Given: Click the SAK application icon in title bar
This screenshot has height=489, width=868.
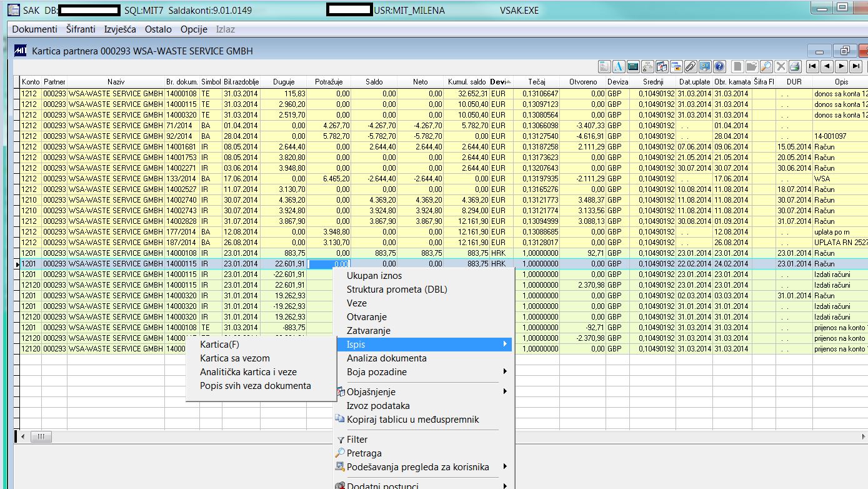Looking at the screenshot, I should pos(12,11).
